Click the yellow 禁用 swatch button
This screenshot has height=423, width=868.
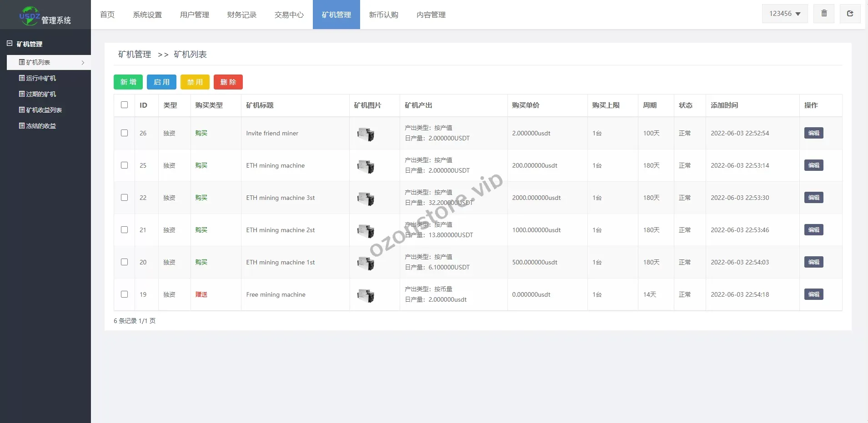pyautogui.click(x=195, y=82)
